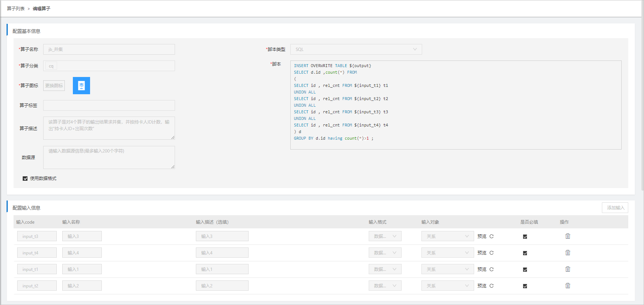Delete the input_t3 row
Image resolution: width=644 pixels, height=305 pixels.
[568, 236]
